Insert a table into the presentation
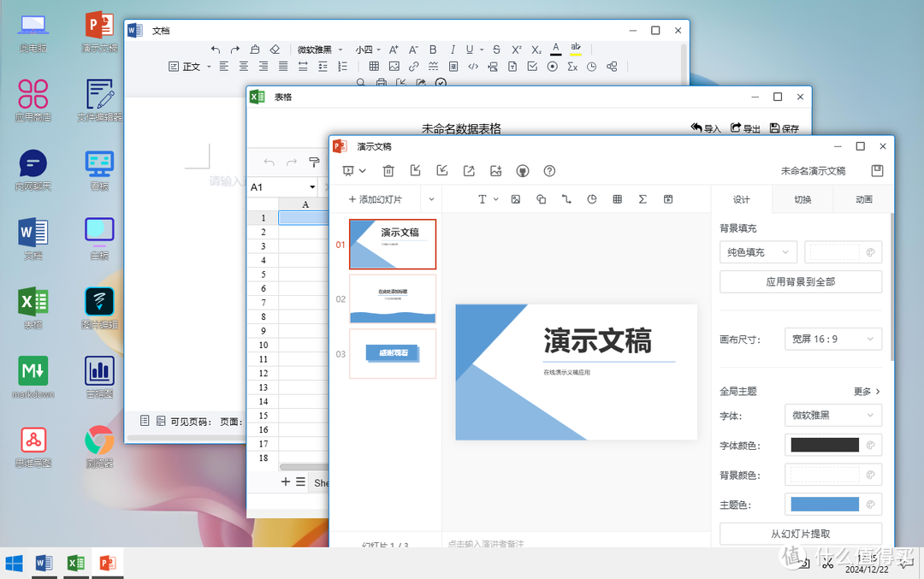The image size is (924, 579). coord(616,198)
